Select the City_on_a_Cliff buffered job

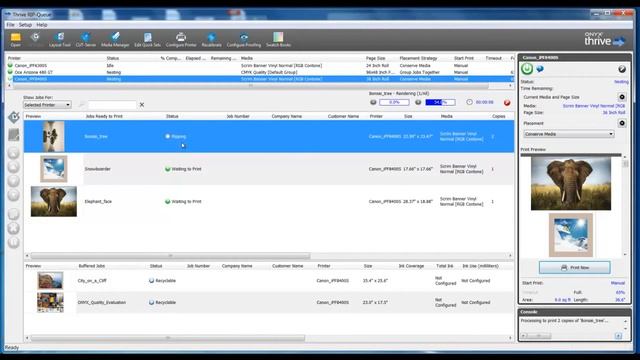(x=269, y=281)
